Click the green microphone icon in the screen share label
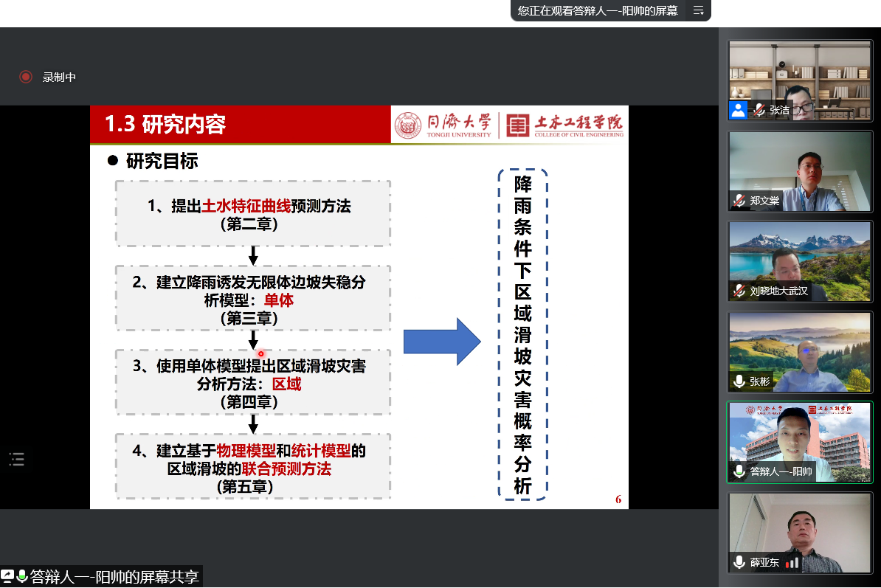This screenshot has width=881, height=588. 22,577
